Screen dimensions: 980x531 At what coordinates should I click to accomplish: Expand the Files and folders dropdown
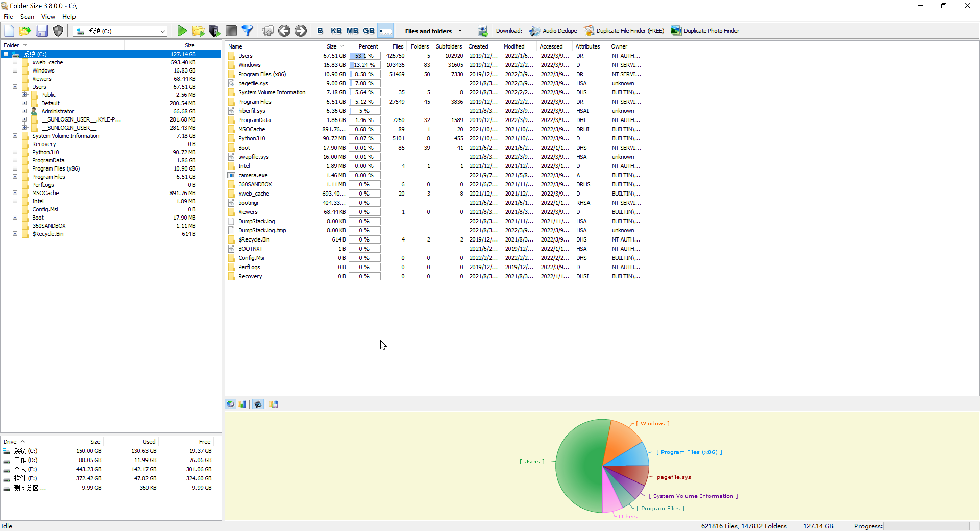pos(460,31)
